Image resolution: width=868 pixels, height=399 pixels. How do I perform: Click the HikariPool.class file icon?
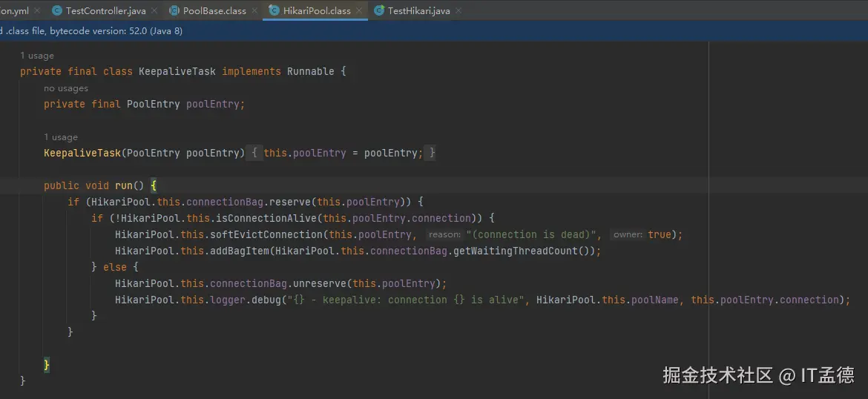[x=274, y=10]
